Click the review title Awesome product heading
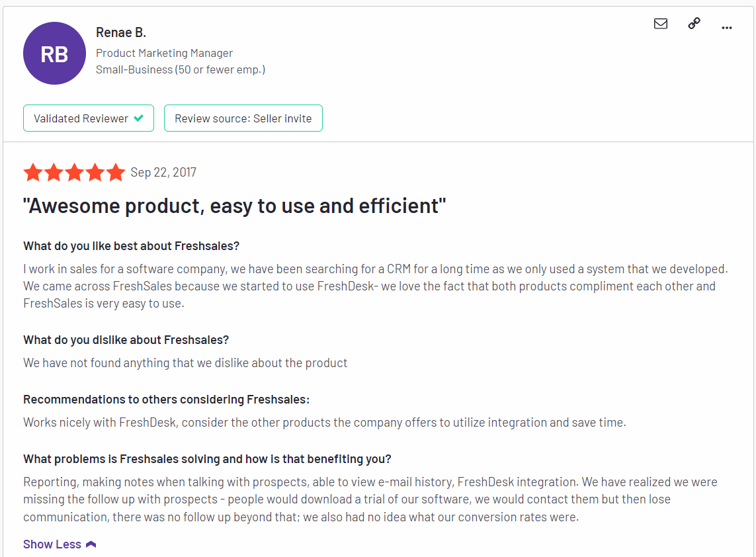The image size is (756, 557). click(x=234, y=206)
